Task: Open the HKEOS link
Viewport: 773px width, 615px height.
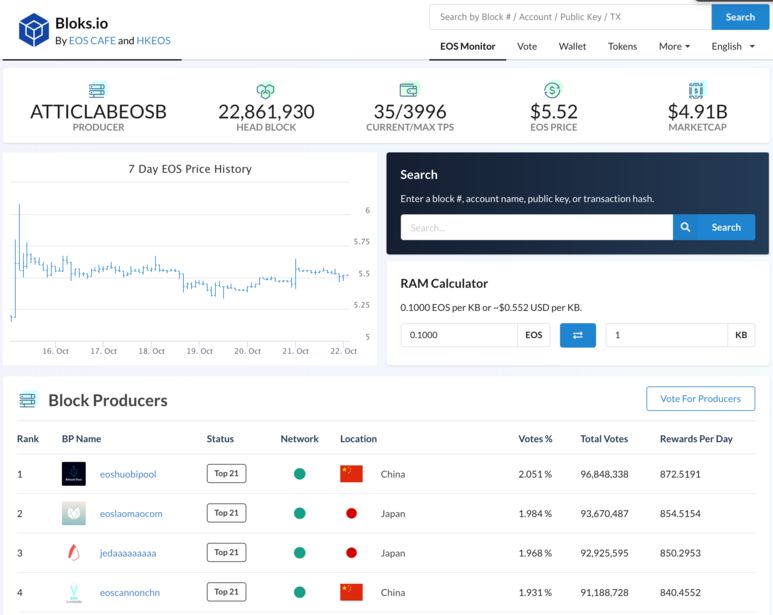Action: [x=153, y=40]
